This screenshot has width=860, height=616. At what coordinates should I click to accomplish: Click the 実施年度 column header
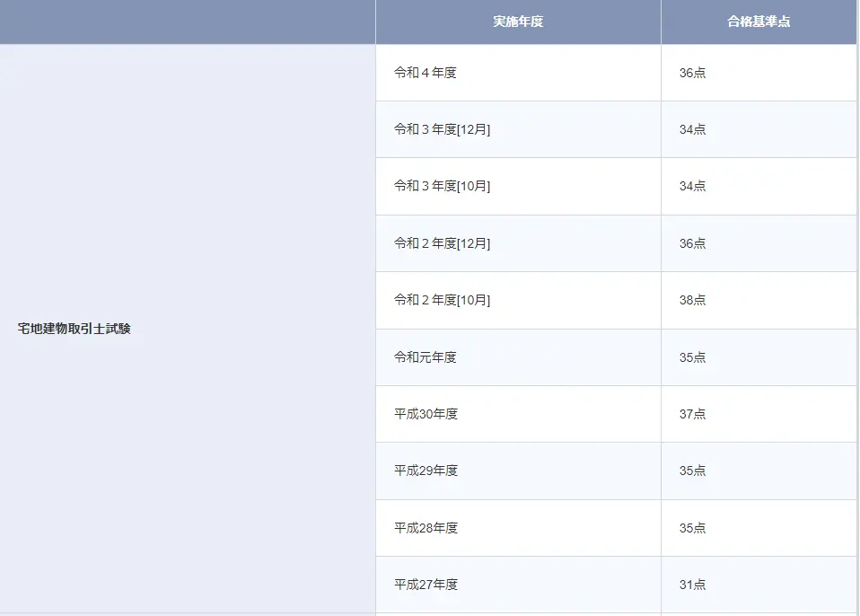point(518,22)
